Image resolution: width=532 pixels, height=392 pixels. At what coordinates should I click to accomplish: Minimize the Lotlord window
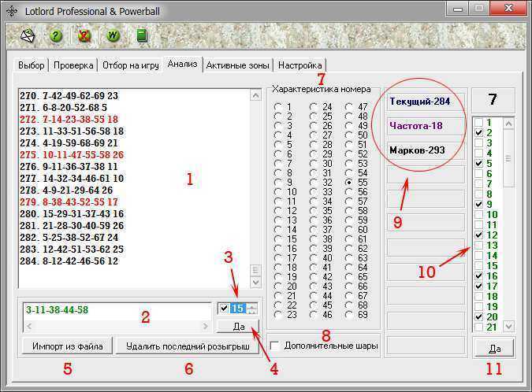coord(458,9)
